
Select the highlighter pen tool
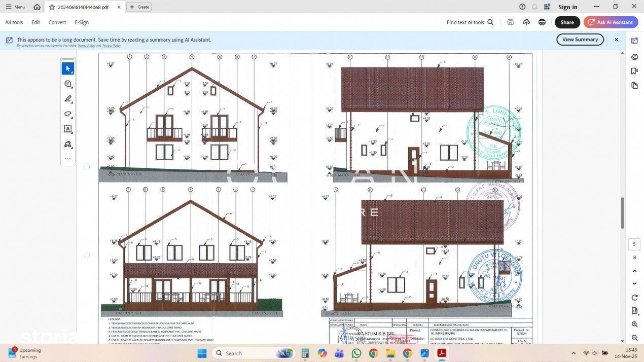click(x=68, y=99)
